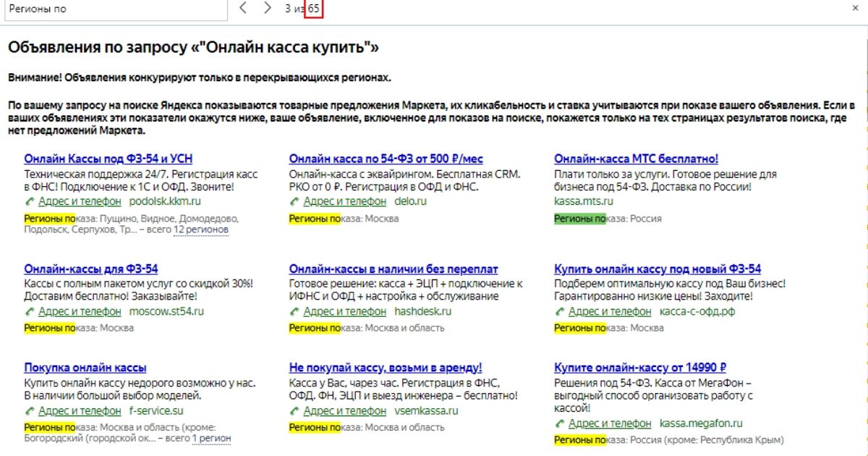Image resolution: width=868 pixels, height=456 pixels.
Task: Expand the '1 регион' exclusion list
Action: pyautogui.click(x=212, y=438)
